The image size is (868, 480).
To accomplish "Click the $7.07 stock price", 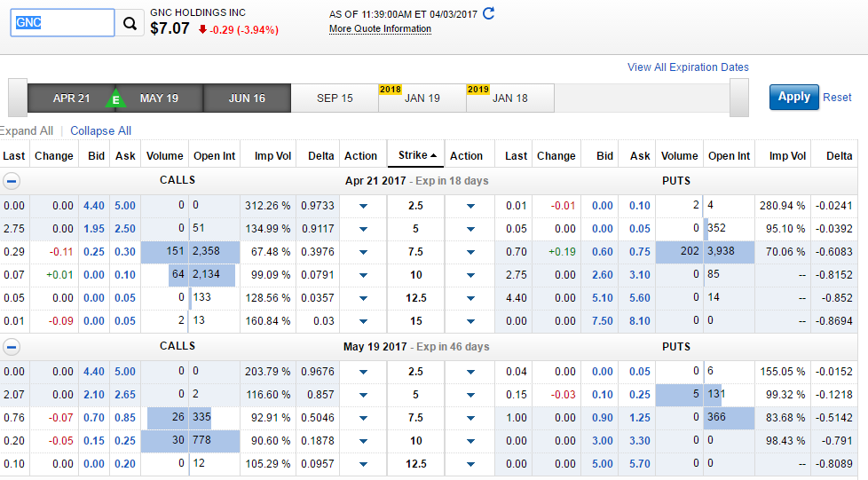I will (170, 28).
